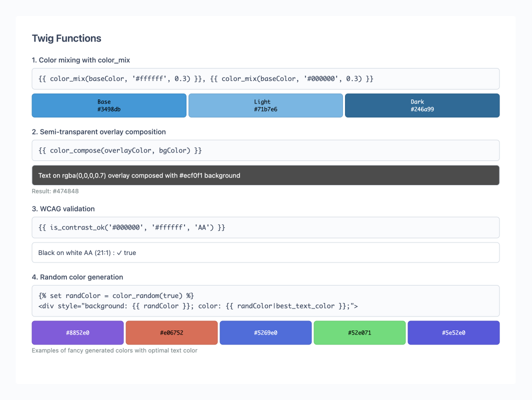
Task: Click the dark rgba overlay preview box
Action: (x=265, y=175)
